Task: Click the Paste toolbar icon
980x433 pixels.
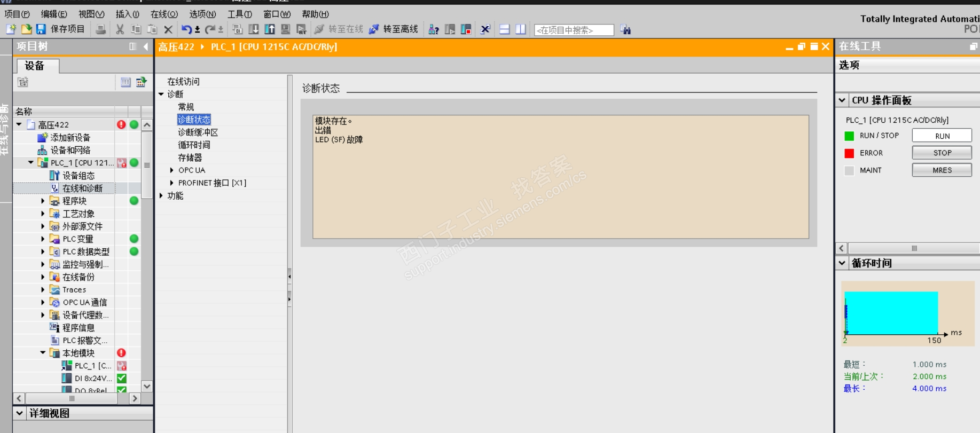Action: click(x=152, y=29)
